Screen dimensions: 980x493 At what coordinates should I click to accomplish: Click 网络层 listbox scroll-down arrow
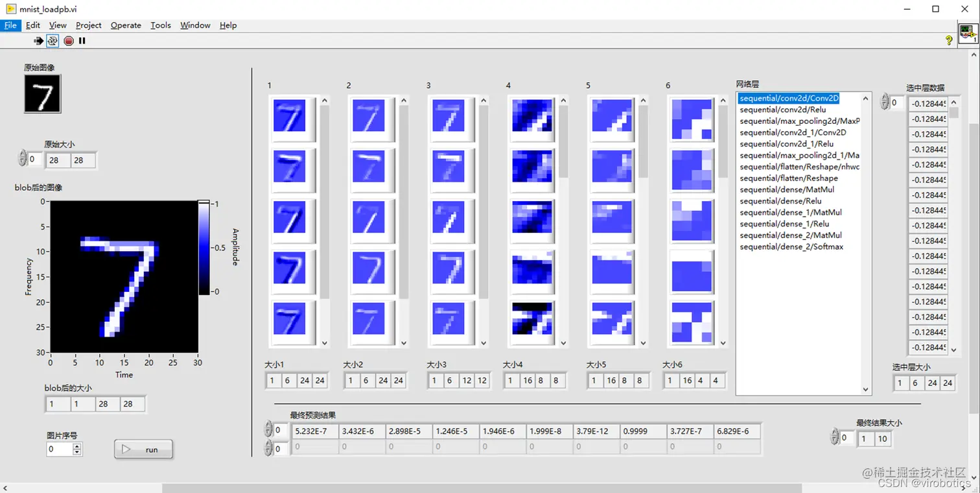[x=865, y=389]
